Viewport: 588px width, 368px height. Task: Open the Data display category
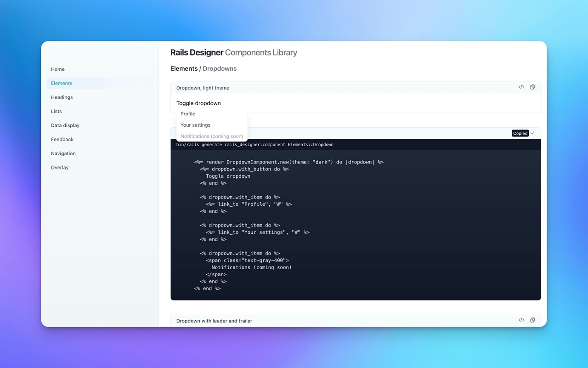click(65, 125)
